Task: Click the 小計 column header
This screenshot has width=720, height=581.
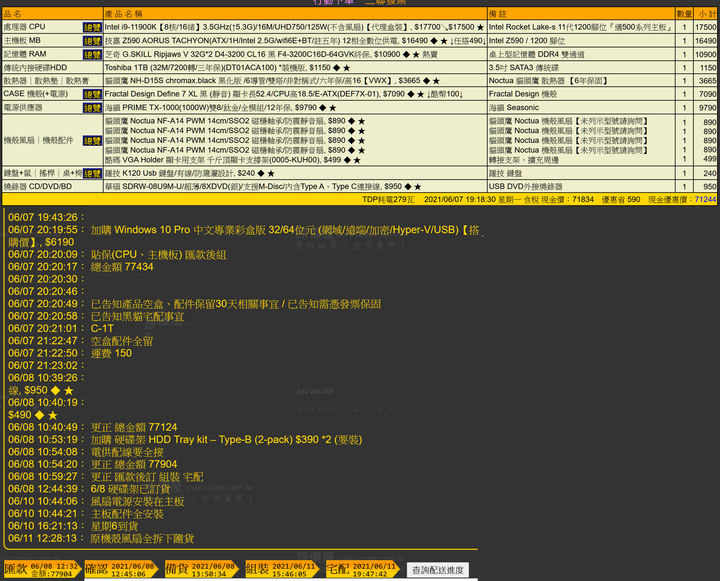Action: [707, 14]
